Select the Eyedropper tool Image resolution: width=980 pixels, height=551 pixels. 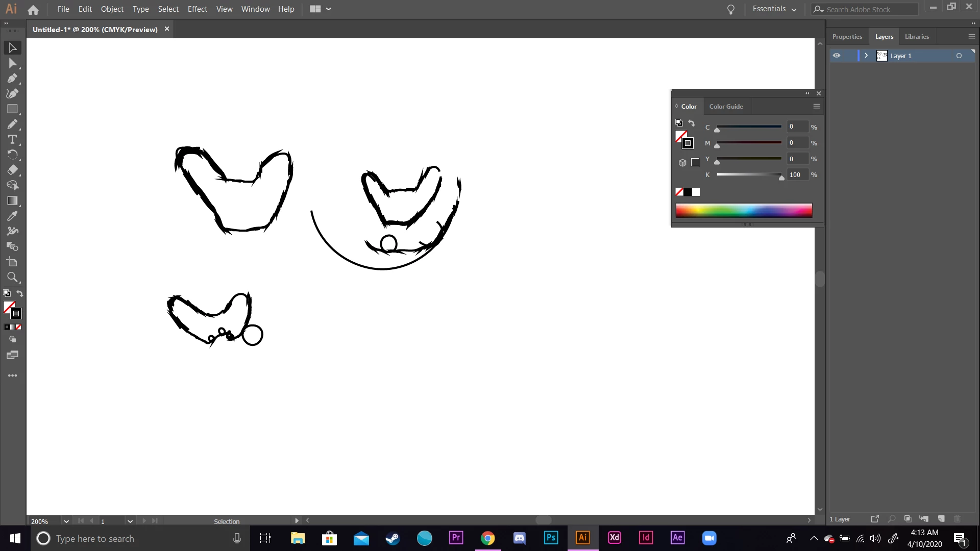click(12, 216)
